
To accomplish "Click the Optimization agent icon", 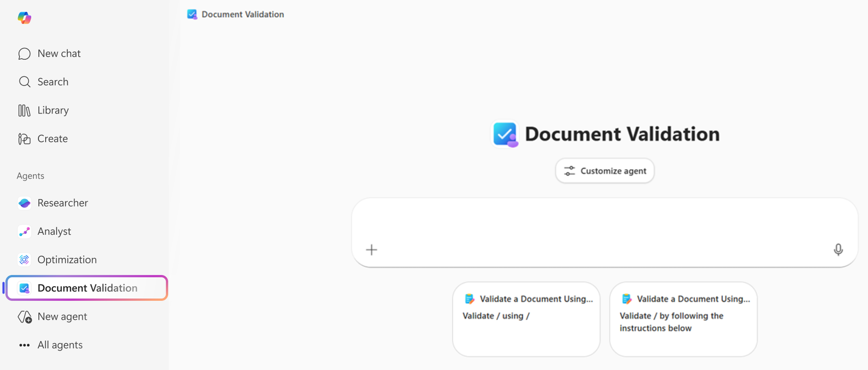I will pyautogui.click(x=24, y=260).
